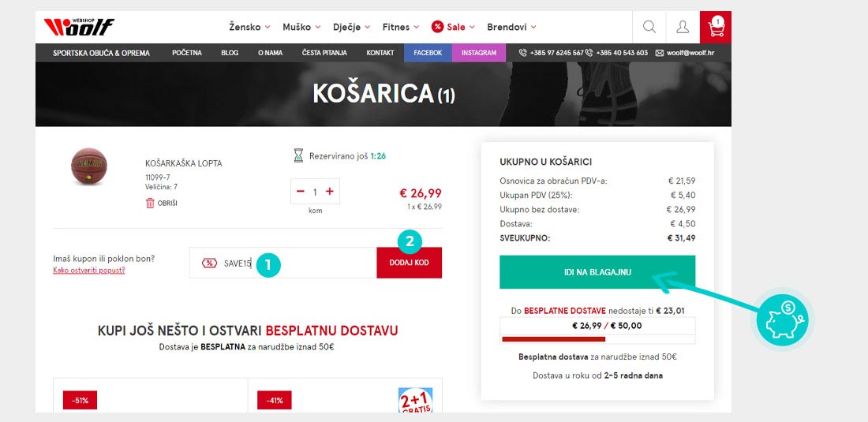The image size is (868, 422).
Task: Click the coupon code input field
Action: [282, 263]
